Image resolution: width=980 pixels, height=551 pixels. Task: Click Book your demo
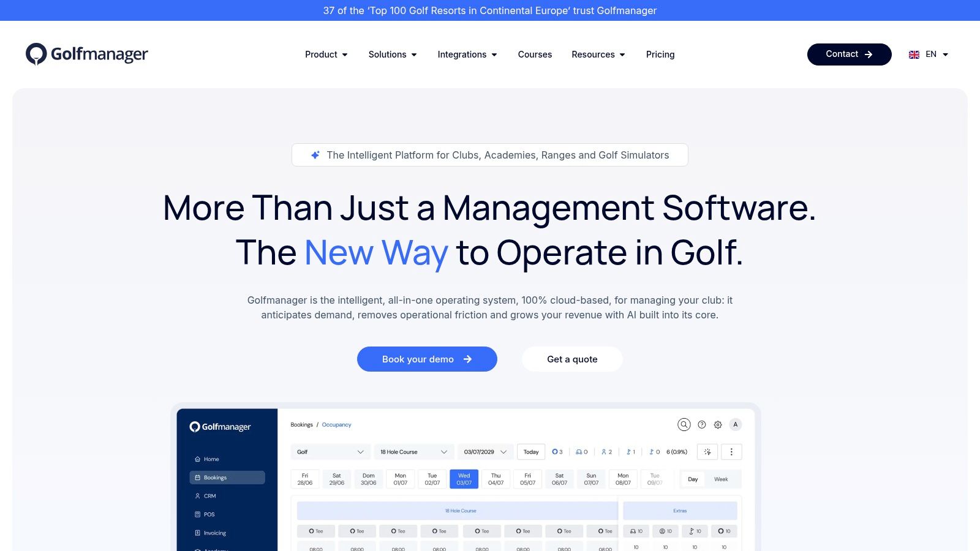[x=427, y=359]
